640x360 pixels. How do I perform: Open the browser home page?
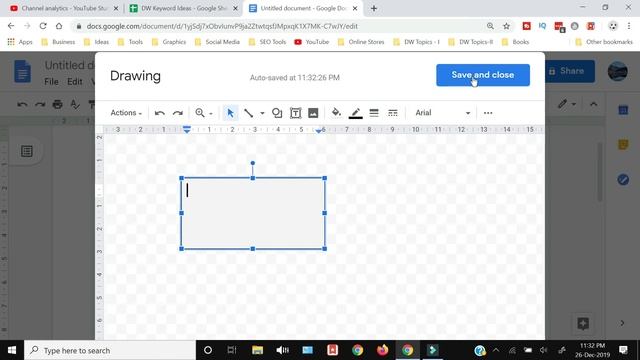(59, 26)
